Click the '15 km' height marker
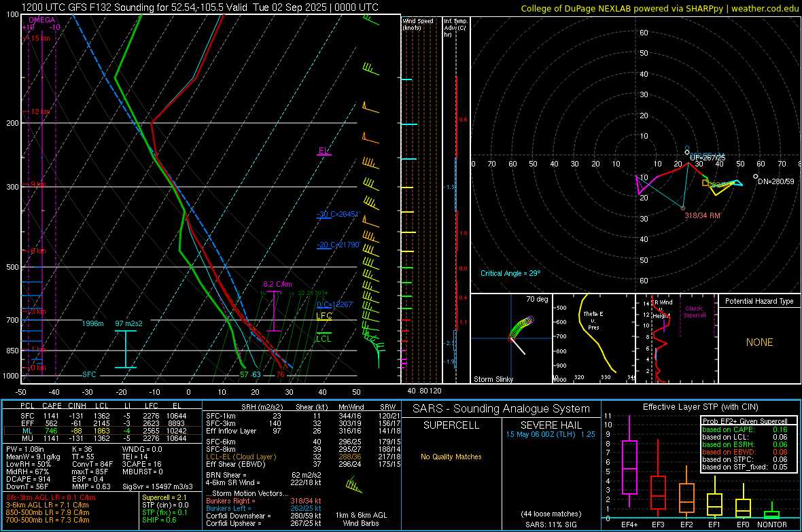Image resolution: width=802 pixels, height=532 pixels. [40, 38]
